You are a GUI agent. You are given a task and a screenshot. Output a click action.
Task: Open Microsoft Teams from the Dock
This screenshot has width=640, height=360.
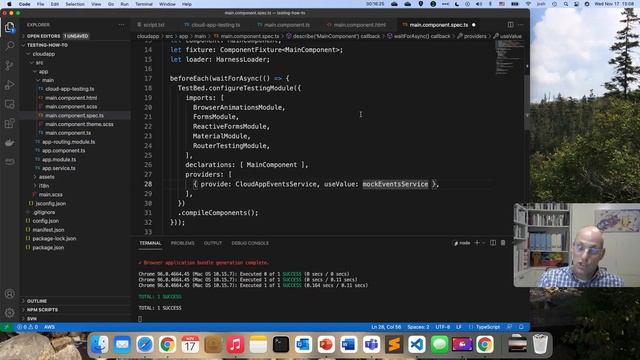point(371,344)
